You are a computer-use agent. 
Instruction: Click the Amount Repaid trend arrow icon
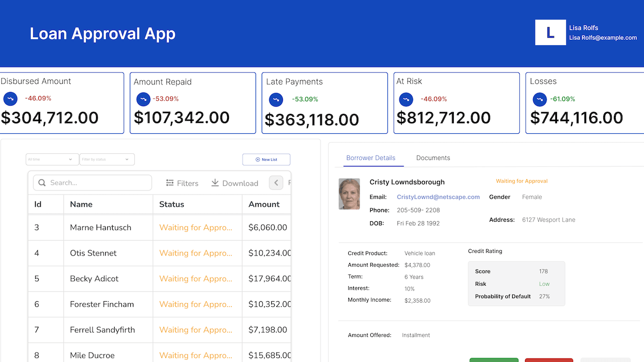(143, 99)
